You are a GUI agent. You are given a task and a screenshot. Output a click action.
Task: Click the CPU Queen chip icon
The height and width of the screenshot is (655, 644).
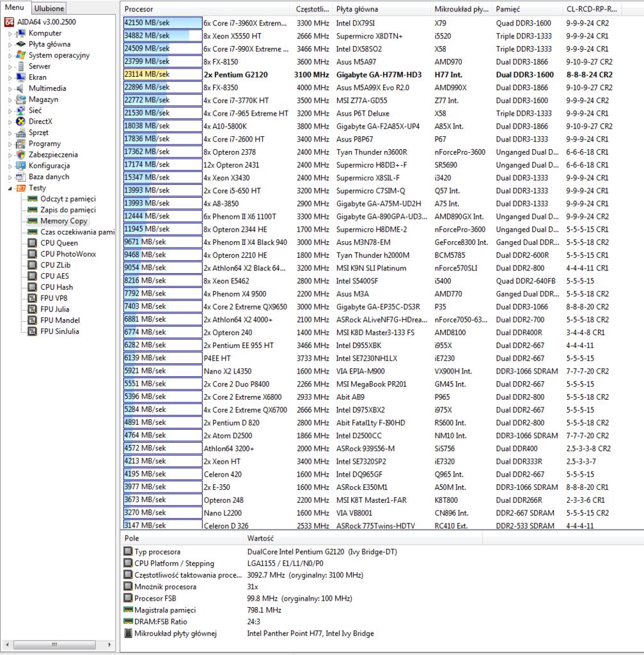click(32, 242)
